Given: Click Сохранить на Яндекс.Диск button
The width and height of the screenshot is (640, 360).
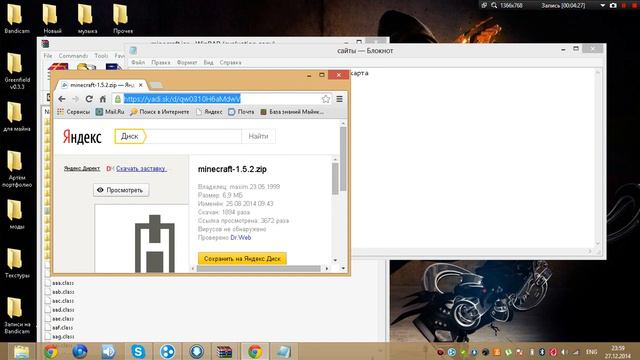Looking at the screenshot, I should click(242, 258).
